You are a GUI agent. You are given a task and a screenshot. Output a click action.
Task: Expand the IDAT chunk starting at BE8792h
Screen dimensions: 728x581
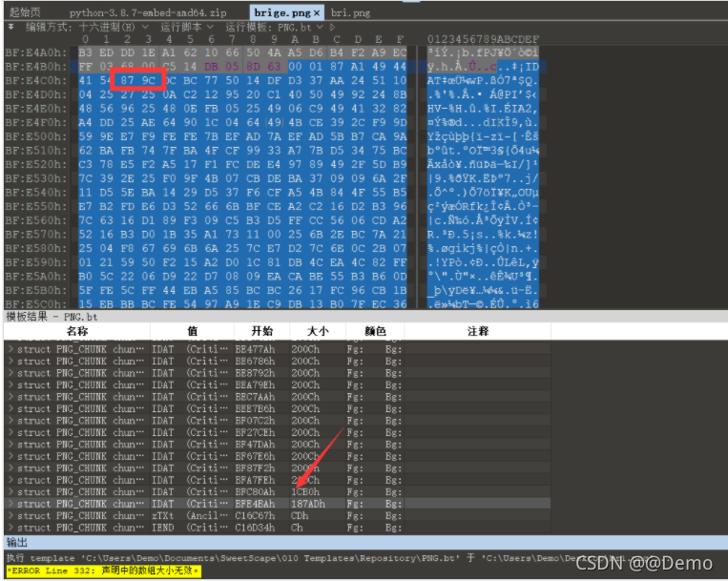(x=10, y=373)
